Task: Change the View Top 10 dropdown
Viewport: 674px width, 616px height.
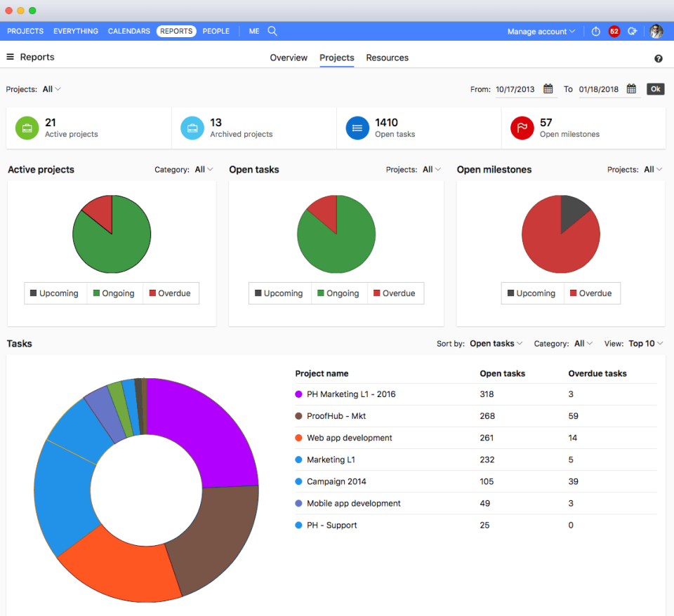Action: [x=644, y=343]
